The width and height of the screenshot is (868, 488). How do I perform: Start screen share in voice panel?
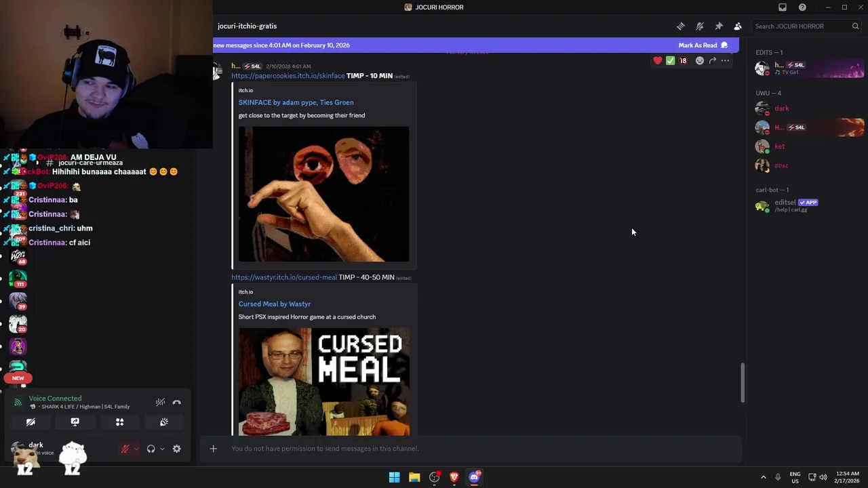[x=75, y=422]
